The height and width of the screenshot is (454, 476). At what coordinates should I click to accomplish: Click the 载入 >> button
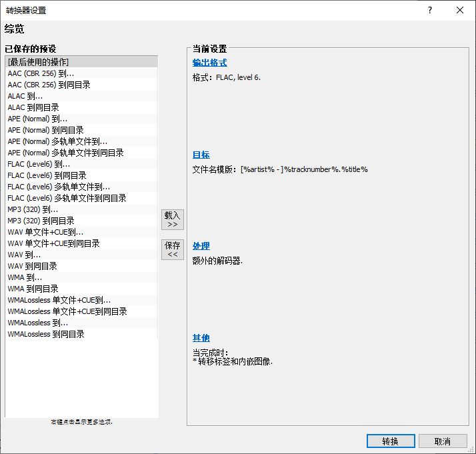tap(173, 220)
